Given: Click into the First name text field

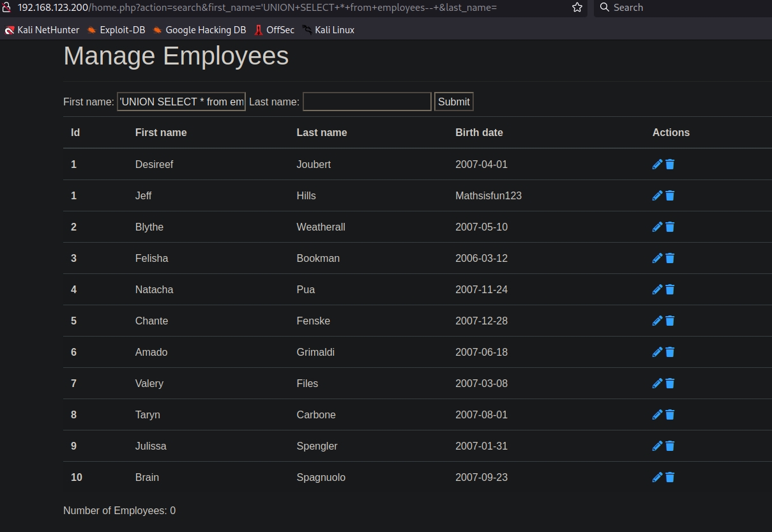Looking at the screenshot, I should point(181,102).
